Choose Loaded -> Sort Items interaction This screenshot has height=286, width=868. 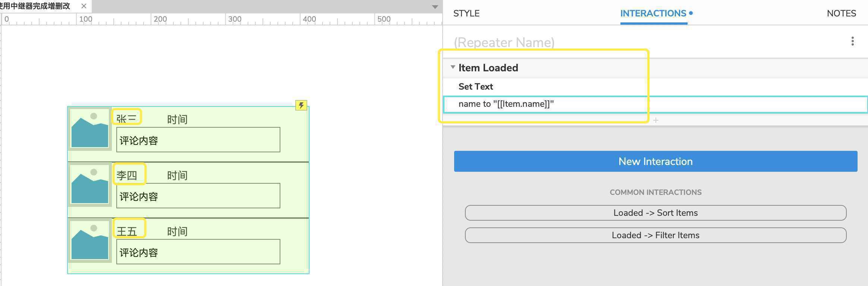655,213
